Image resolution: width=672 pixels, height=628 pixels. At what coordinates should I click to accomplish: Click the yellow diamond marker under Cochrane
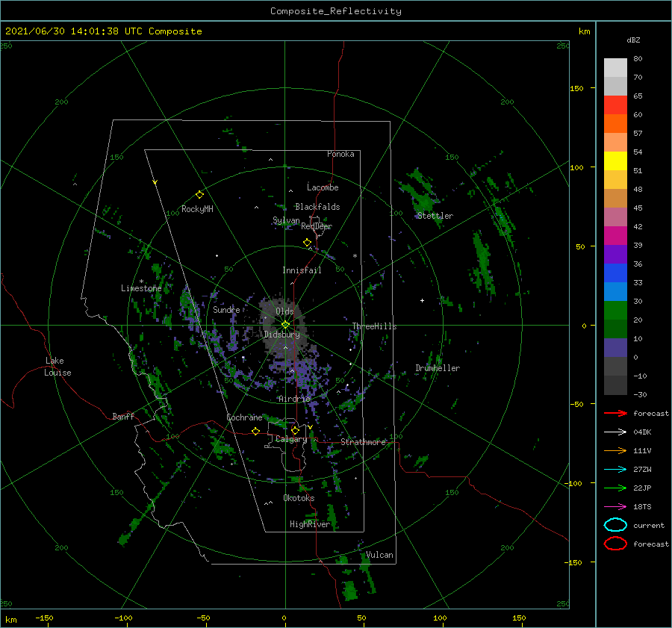[x=256, y=432]
